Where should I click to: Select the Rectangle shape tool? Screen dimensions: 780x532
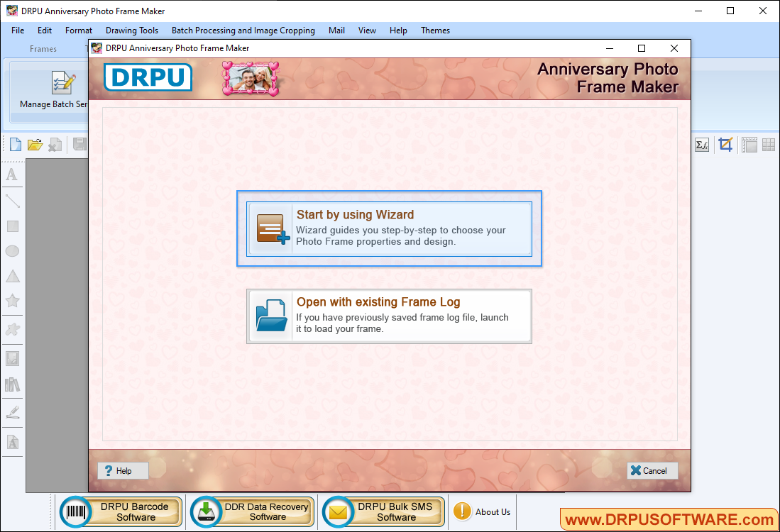coord(12,226)
